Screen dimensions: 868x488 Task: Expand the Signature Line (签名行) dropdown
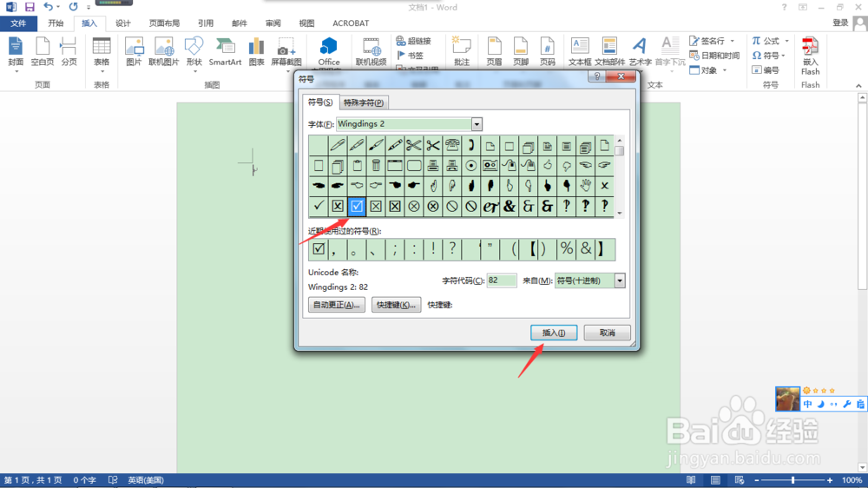click(x=733, y=41)
